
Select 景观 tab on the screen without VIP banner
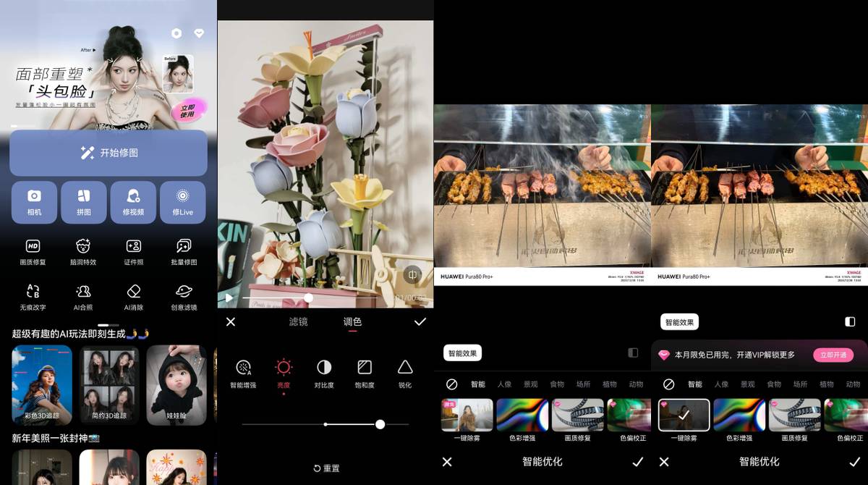[x=531, y=384]
